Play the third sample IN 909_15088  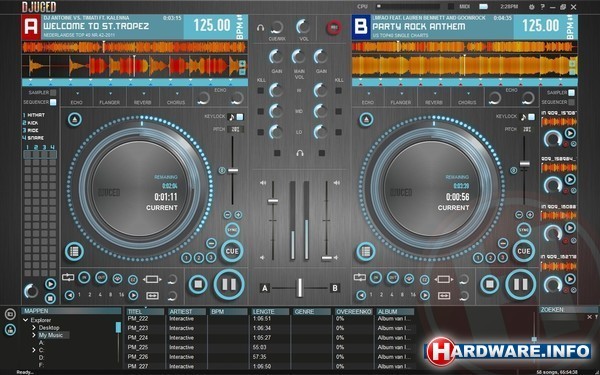tap(570, 228)
